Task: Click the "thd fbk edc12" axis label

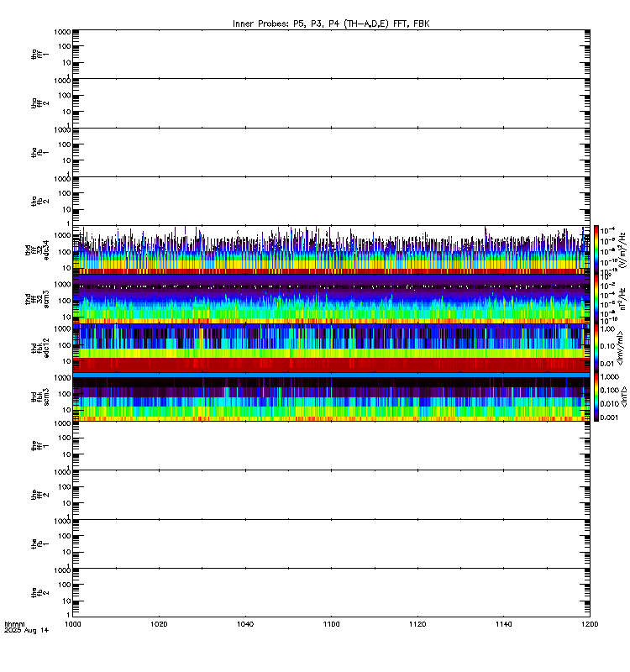Action: click(39, 348)
